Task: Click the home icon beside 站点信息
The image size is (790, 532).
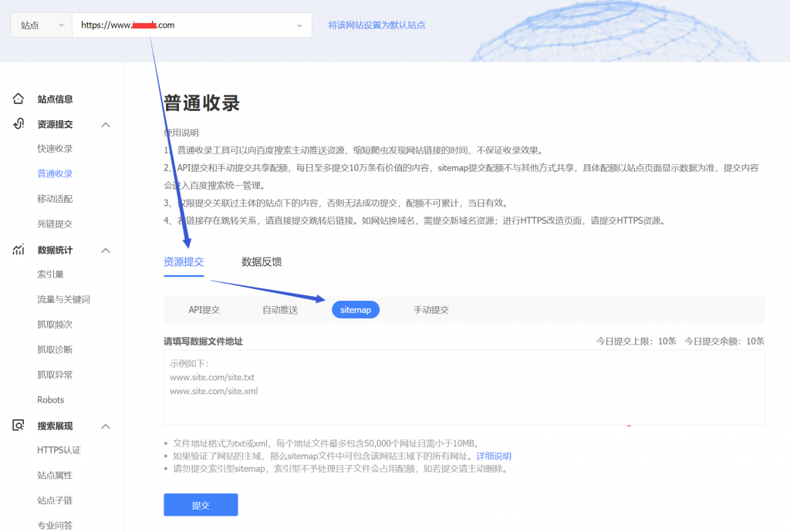Action: pos(19,99)
